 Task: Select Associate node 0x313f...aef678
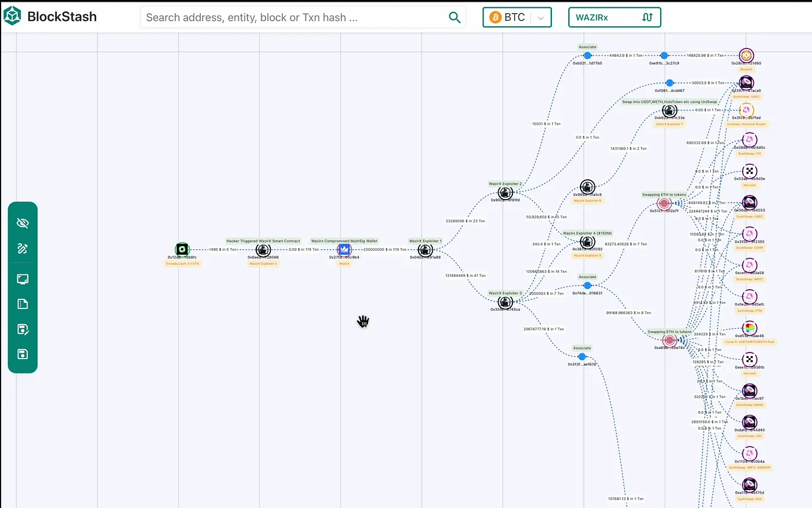(x=582, y=356)
